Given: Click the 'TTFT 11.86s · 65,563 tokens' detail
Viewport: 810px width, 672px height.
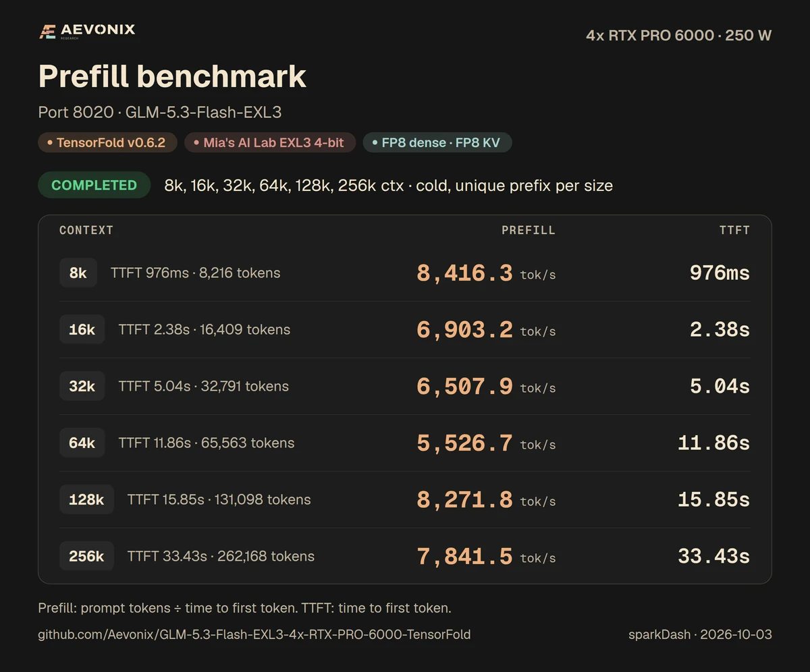Looking at the screenshot, I should [x=207, y=443].
